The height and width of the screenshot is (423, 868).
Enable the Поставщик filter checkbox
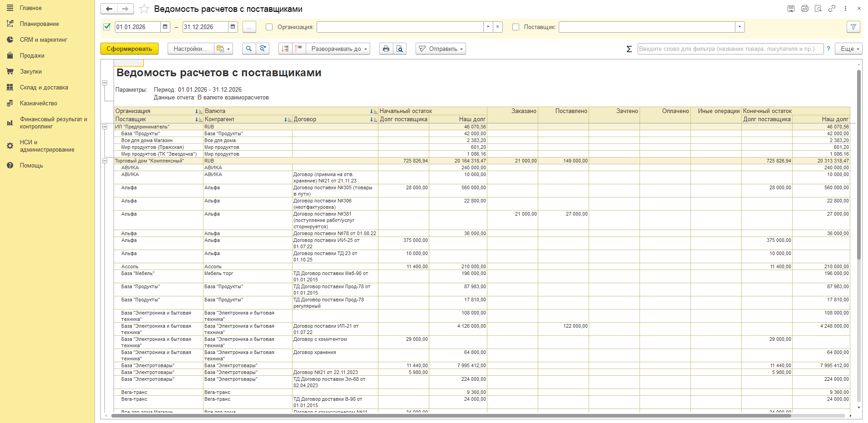pyautogui.click(x=516, y=27)
